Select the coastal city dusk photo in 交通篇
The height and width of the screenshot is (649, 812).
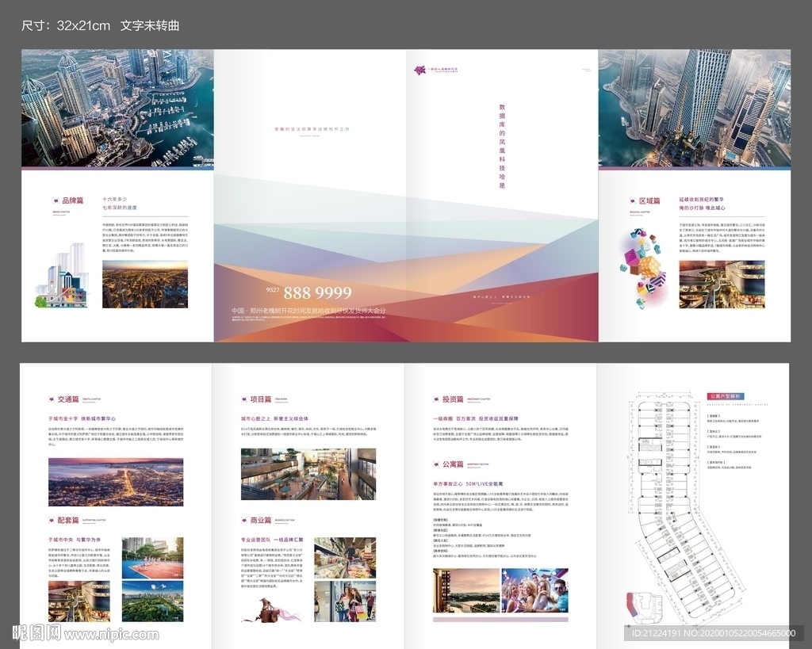[x=116, y=482]
